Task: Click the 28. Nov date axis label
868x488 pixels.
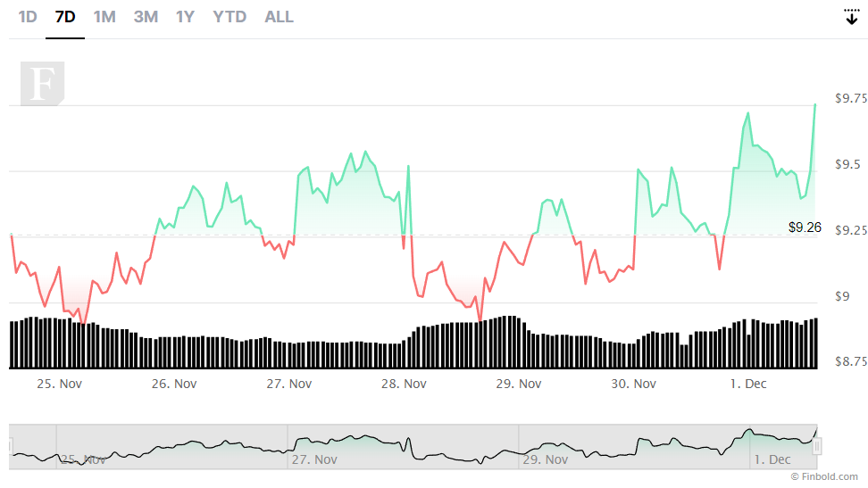Action: 404,384
